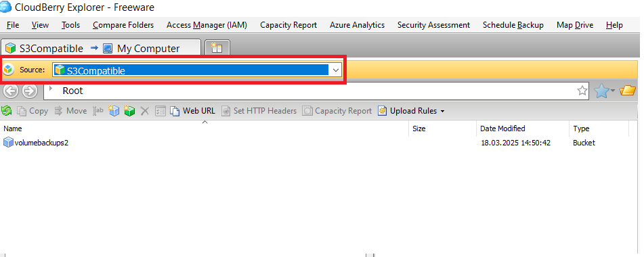Click the Capacity Report toolbar button
Viewport: 644px width, 257px height.
coord(337,111)
